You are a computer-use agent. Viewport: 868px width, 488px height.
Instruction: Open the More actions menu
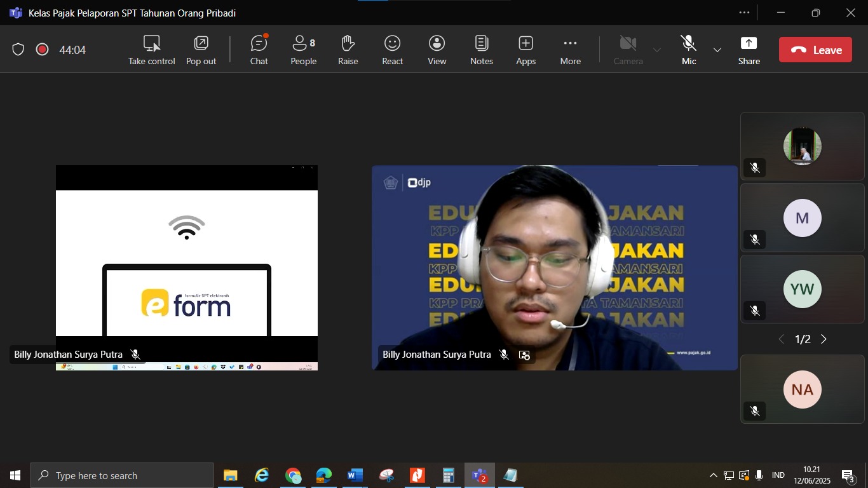click(x=570, y=50)
